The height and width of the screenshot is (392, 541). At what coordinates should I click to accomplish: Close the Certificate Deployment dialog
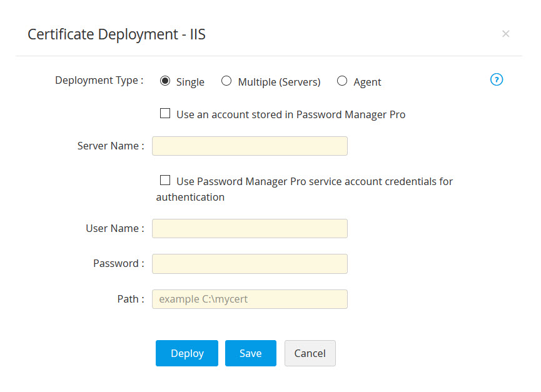(505, 34)
